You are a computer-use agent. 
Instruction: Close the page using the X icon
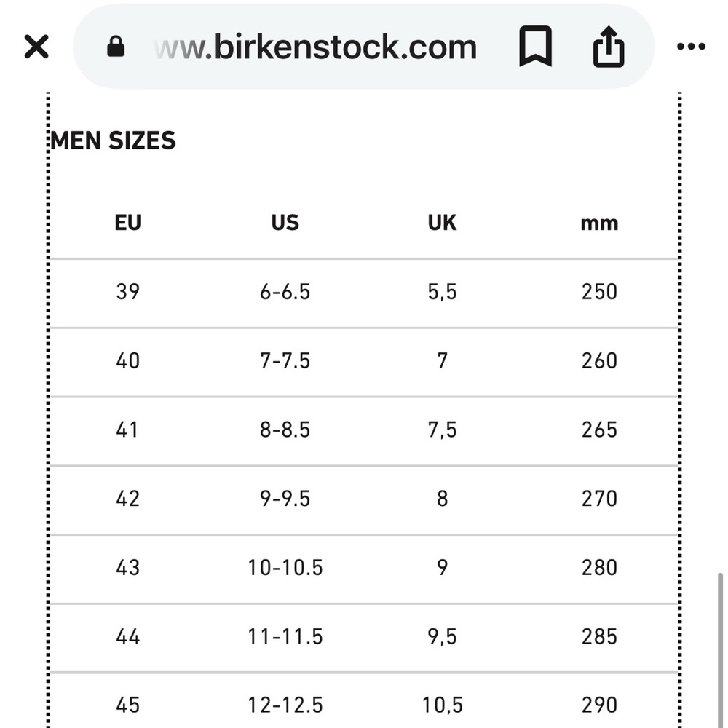click(x=36, y=46)
